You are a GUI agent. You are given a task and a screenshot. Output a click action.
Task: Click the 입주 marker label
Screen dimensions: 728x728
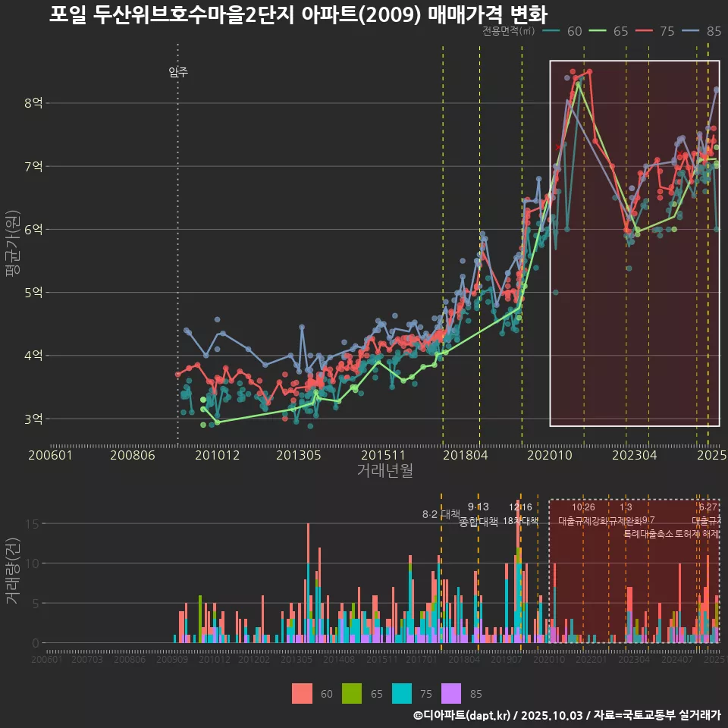(178, 73)
